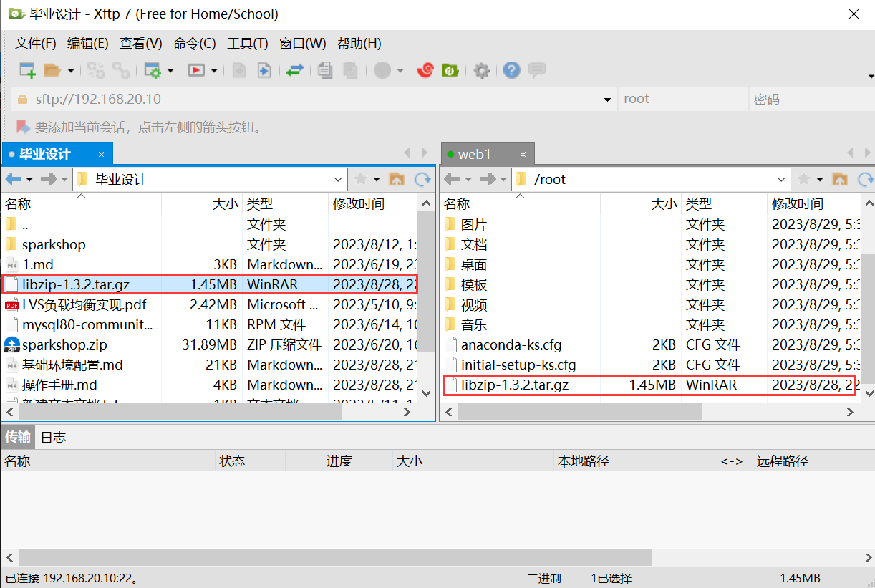Sort remote files by 大小 column header
The width and height of the screenshot is (875, 588).
pos(663,204)
